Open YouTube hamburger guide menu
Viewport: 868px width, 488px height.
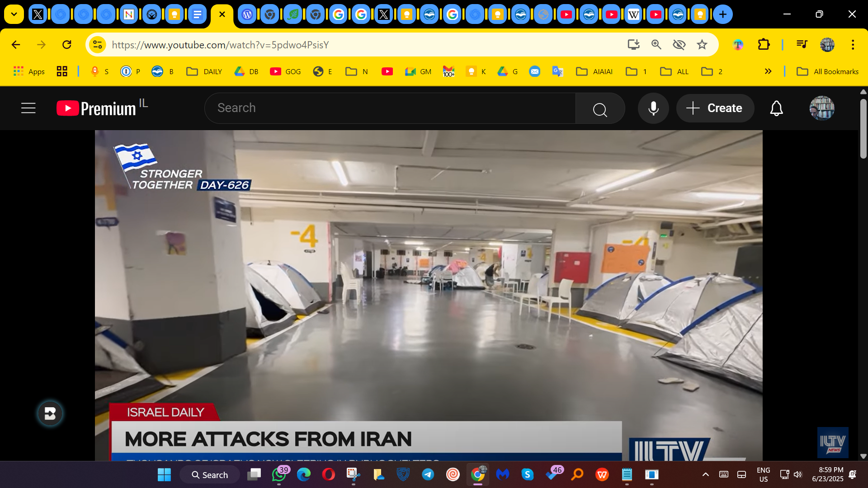28,108
